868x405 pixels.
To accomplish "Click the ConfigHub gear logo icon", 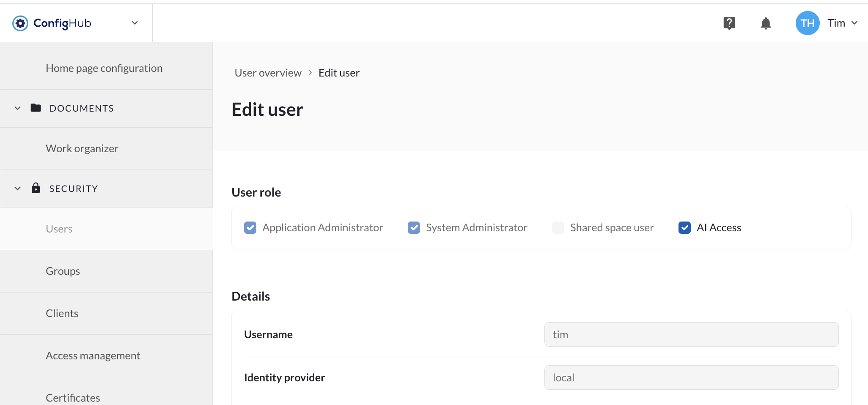I will pos(20,23).
